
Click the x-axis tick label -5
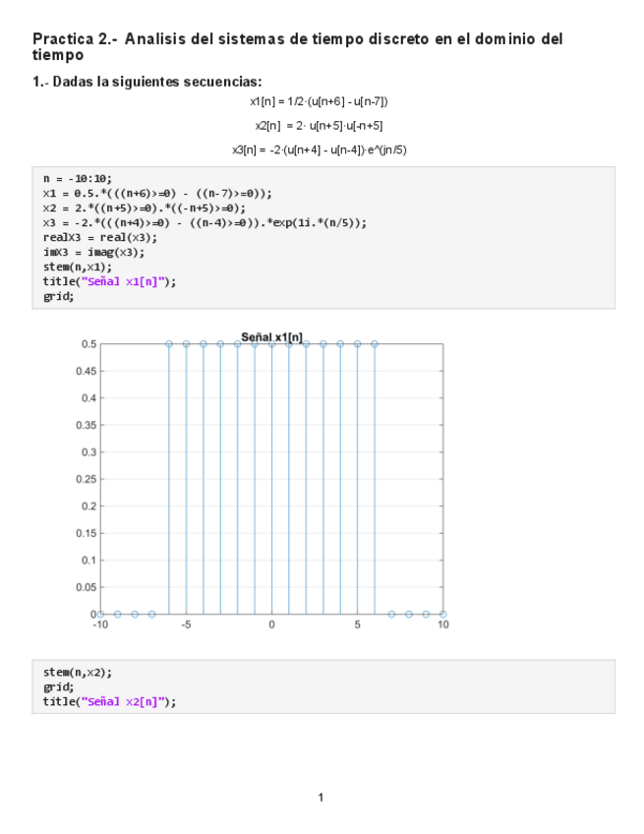coord(185,625)
